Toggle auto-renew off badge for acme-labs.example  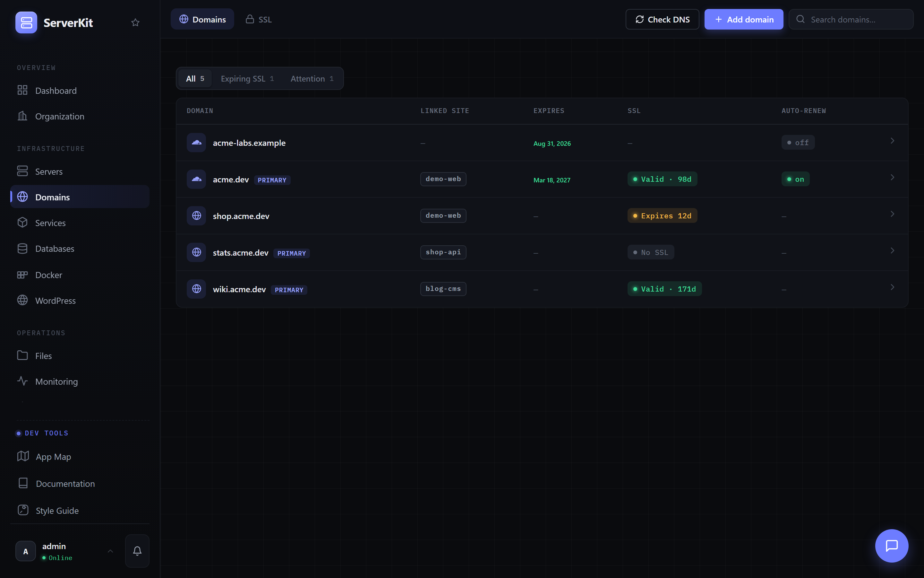(x=798, y=143)
